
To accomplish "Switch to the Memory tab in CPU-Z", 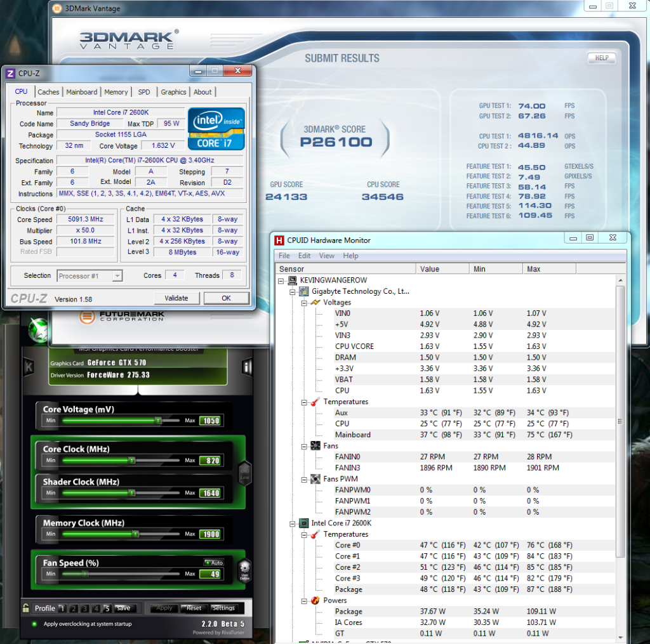I will tap(116, 92).
